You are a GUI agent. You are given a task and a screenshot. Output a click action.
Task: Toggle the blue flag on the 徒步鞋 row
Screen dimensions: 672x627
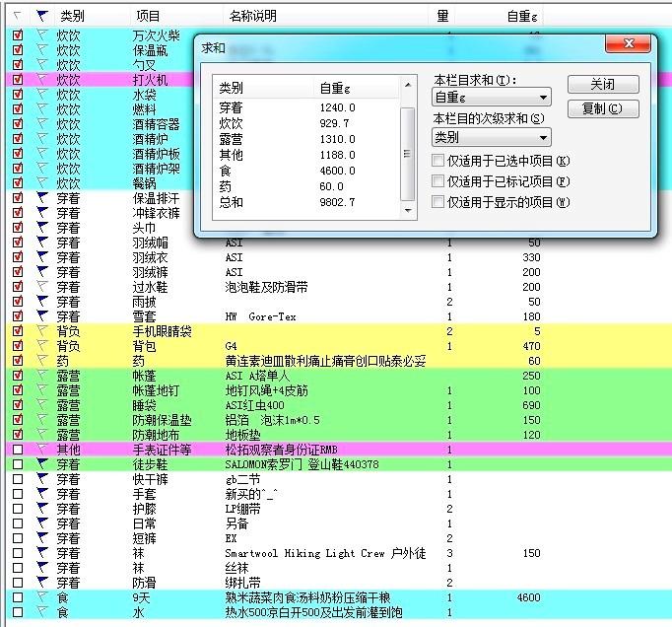pos(41,464)
